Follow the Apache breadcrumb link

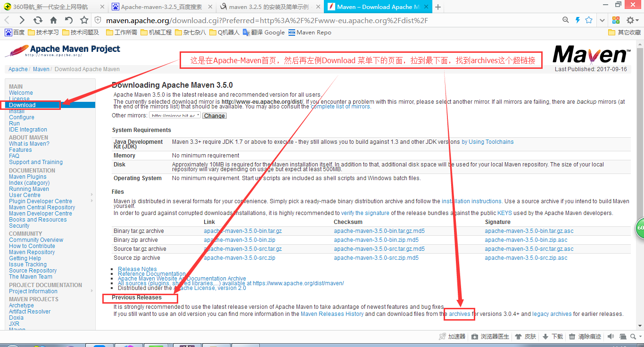[18, 69]
